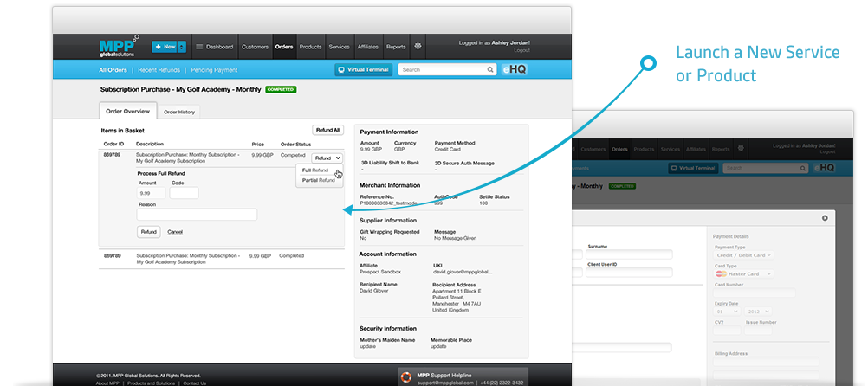868x386 pixels.
Task: Open the Recent Refunds link
Action: point(159,70)
